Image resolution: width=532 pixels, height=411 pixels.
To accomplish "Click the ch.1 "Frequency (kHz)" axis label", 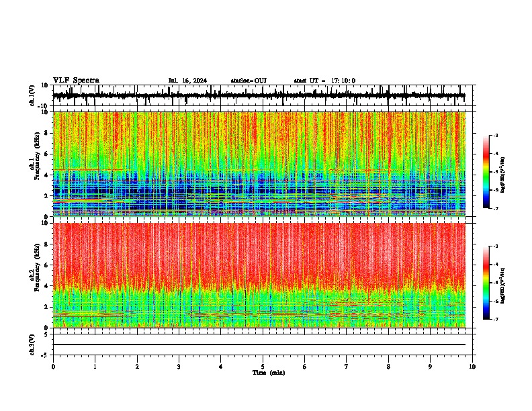I will tap(37, 156).
